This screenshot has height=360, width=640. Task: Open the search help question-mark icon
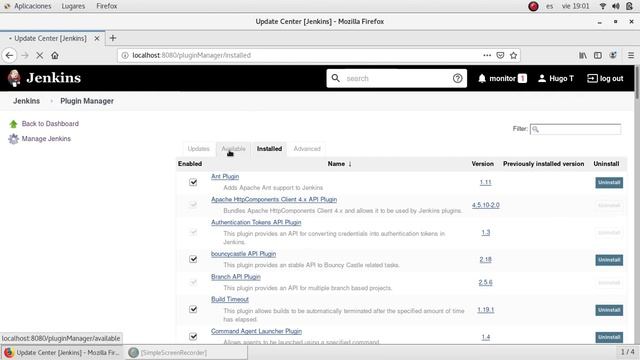tap(458, 78)
